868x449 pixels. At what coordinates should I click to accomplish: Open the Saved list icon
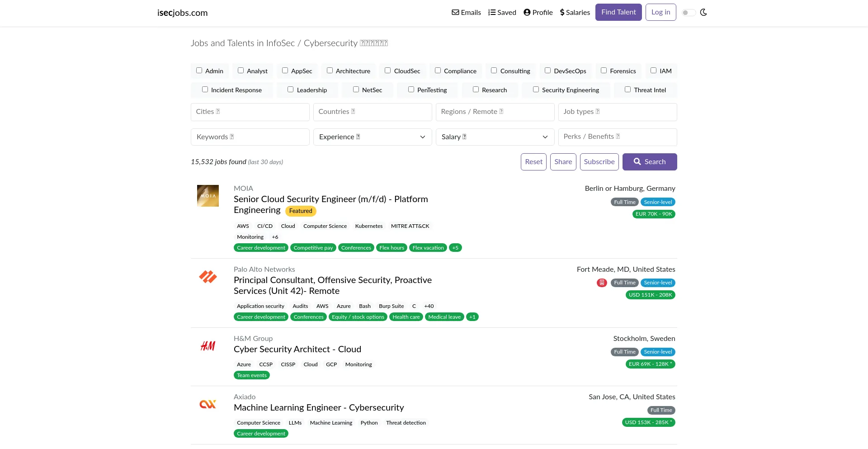492,12
